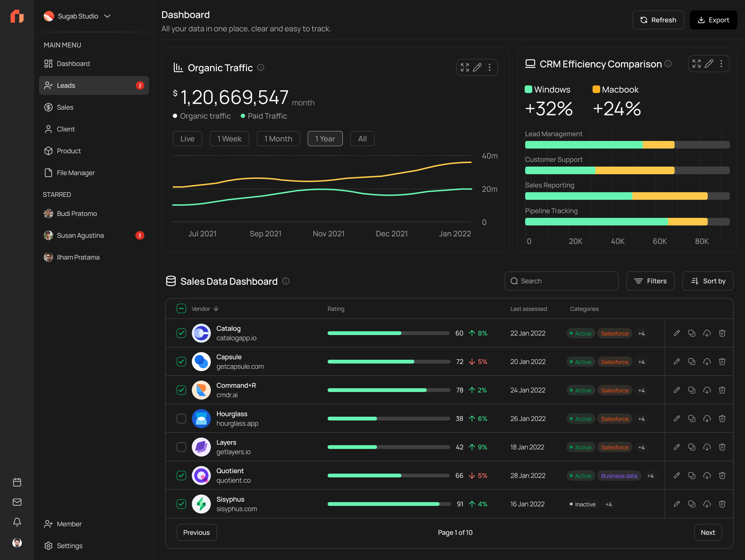Select the Layers vendor checkbox
This screenshot has width=745, height=560.
click(x=181, y=447)
